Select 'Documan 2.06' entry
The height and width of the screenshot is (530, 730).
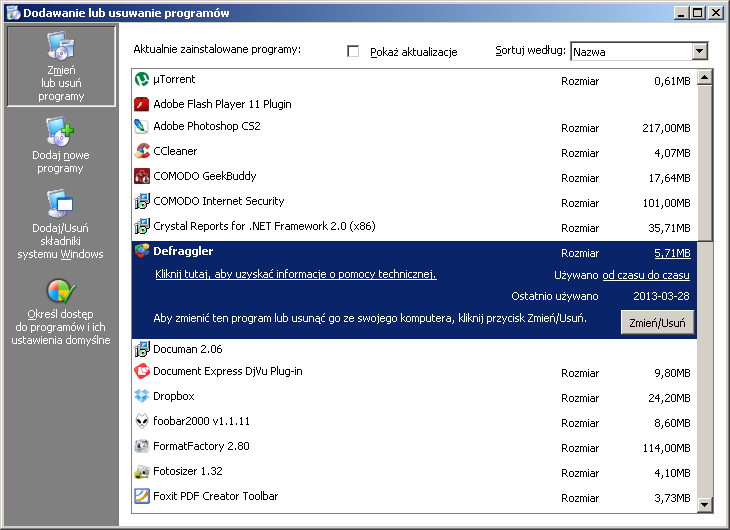coord(188,349)
